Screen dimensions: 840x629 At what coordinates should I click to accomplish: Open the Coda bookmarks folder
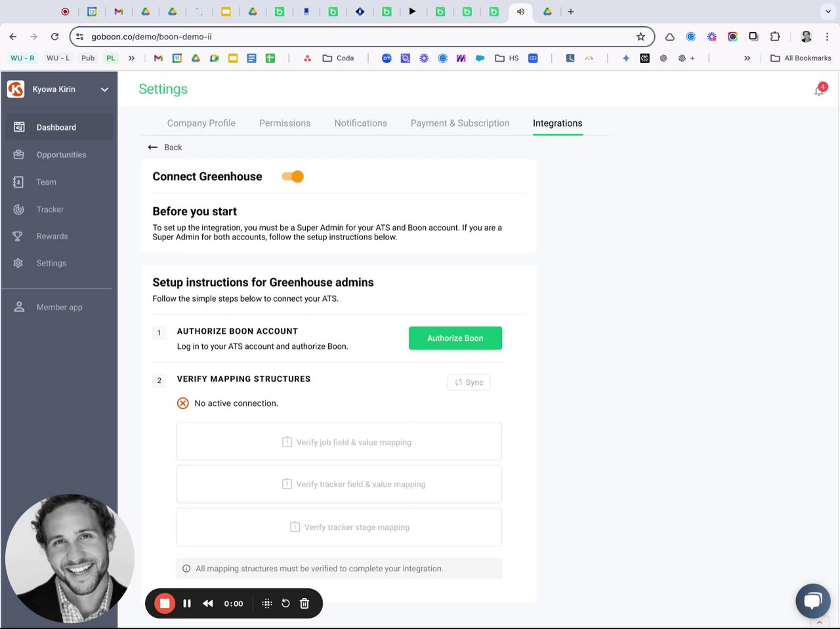(339, 58)
